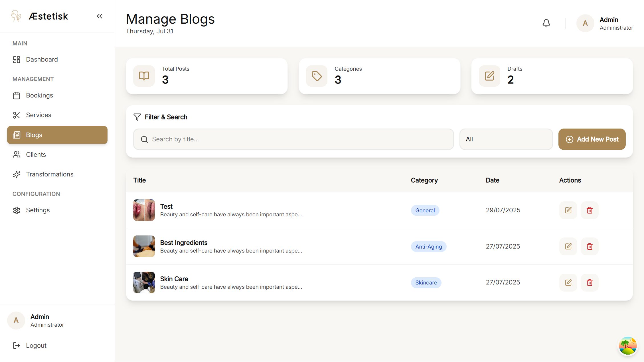
Task: Click the Add New Post button
Action: (x=592, y=139)
